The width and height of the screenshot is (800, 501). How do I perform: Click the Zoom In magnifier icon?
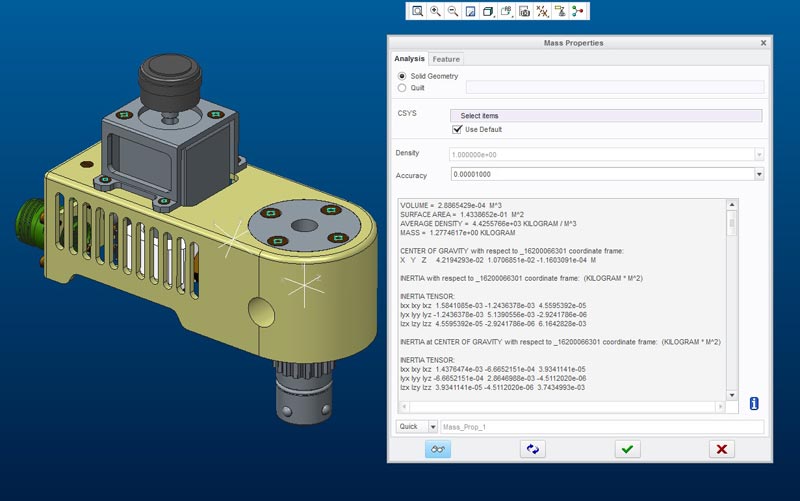click(435, 11)
